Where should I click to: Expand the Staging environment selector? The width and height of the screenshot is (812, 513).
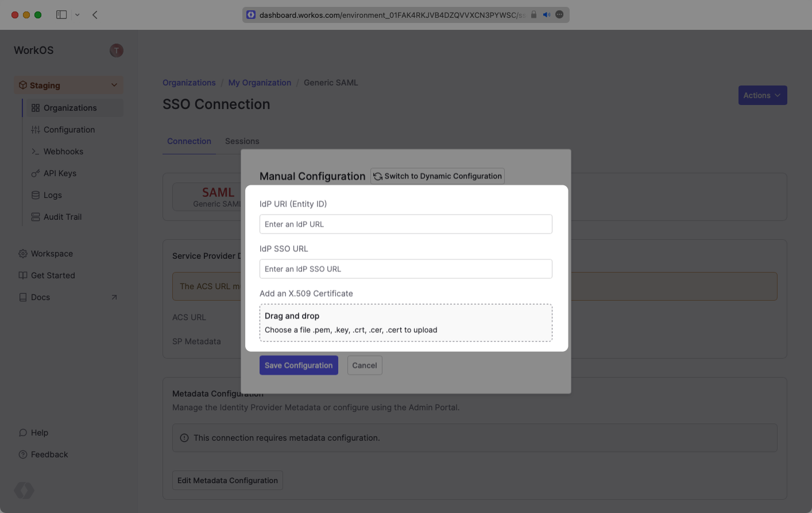click(68, 84)
